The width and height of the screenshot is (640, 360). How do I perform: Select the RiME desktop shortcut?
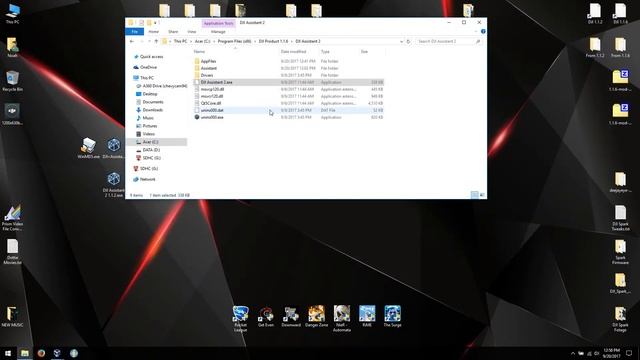[367, 316]
